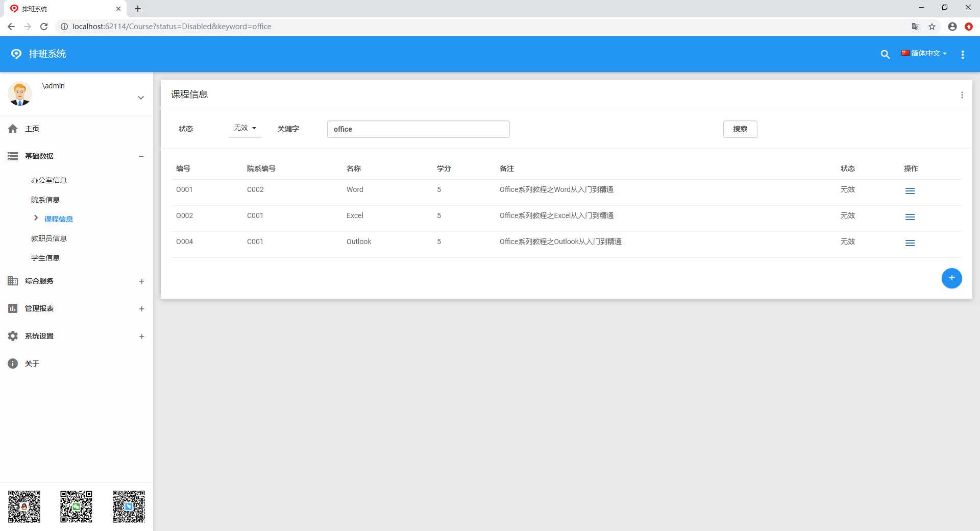Image resolution: width=980 pixels, height=531 pixels.
Task: Open actions menu for course Word
Action: pos(910,191)
